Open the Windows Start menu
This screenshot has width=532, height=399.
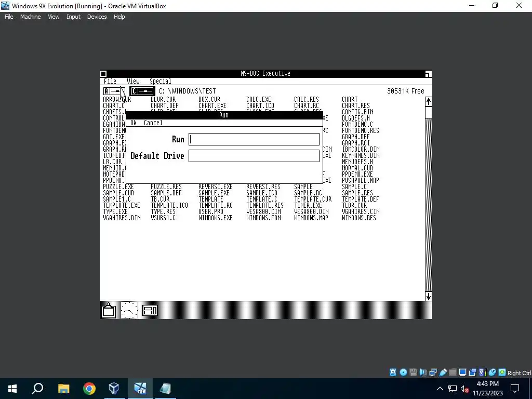[12, 389]
